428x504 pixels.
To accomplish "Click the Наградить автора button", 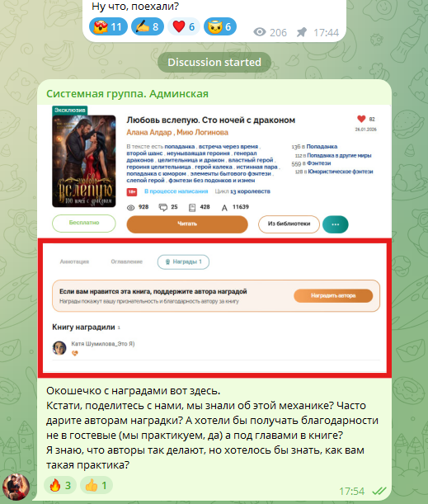I will coord(333,295).
